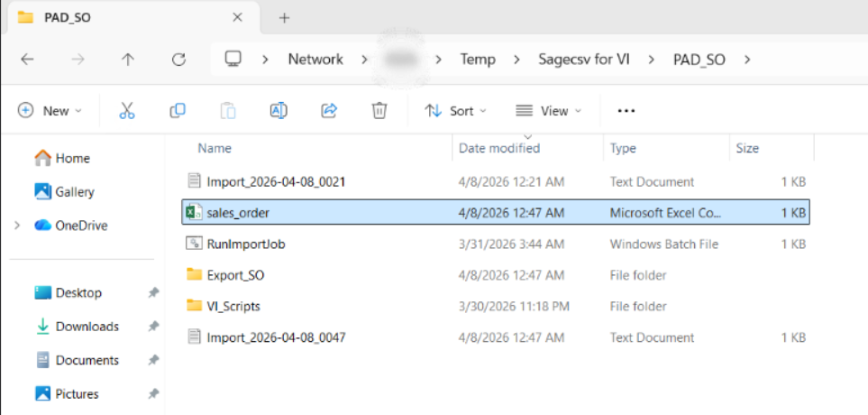Refresh the current folder view
This screenshot has height=415, width=868.
tap(178, 60)
